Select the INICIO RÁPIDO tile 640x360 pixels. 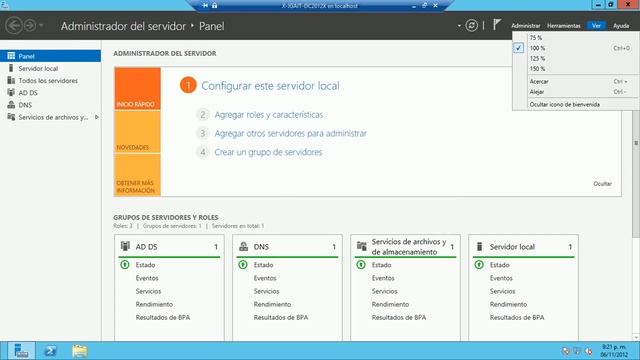tap(138, 89)
